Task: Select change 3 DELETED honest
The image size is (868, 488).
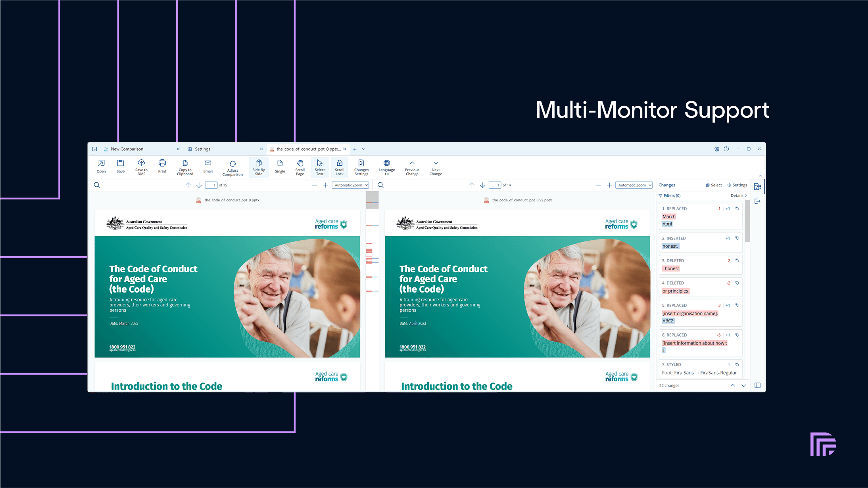Action: [701, 265]
